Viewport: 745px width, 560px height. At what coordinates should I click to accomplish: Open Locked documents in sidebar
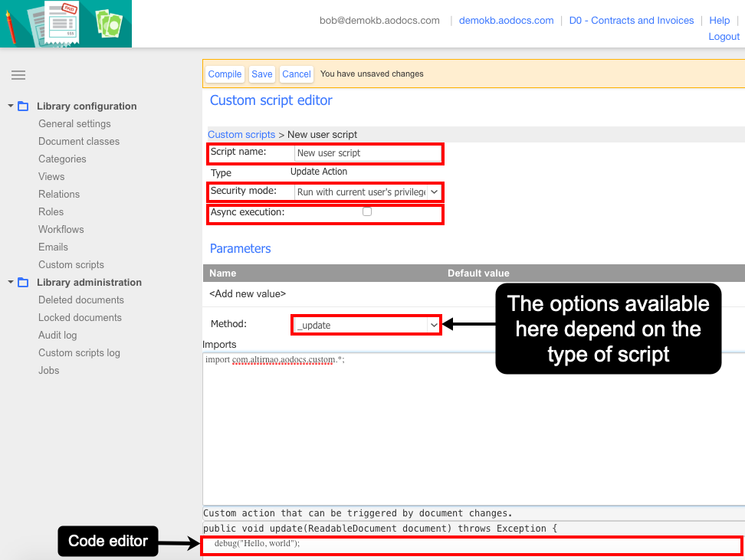pyautogui.click(x=80, y=317)
